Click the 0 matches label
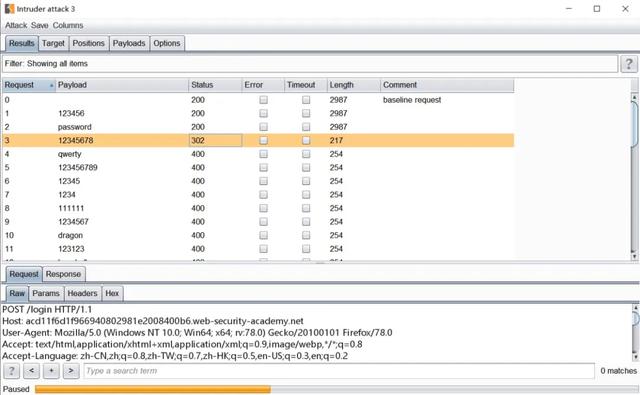640x395 pixels. [618, 371]
